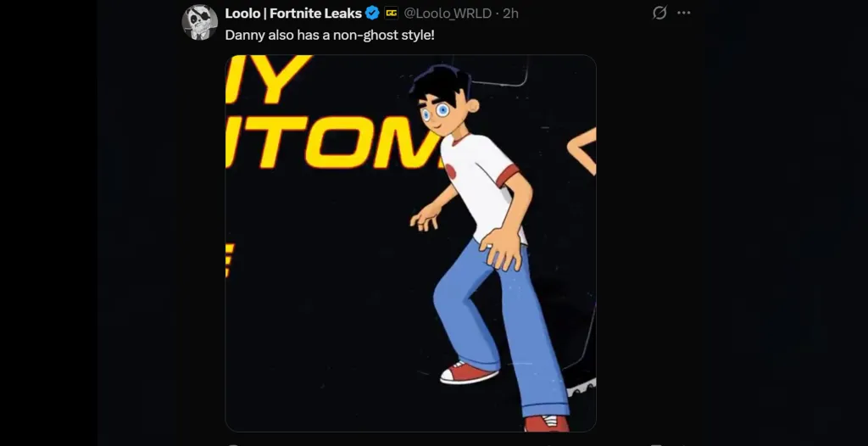Viewport: 868px width, 446px height.
Task: Open Loolo's skull profile avatar
Action: pos(199,22)
